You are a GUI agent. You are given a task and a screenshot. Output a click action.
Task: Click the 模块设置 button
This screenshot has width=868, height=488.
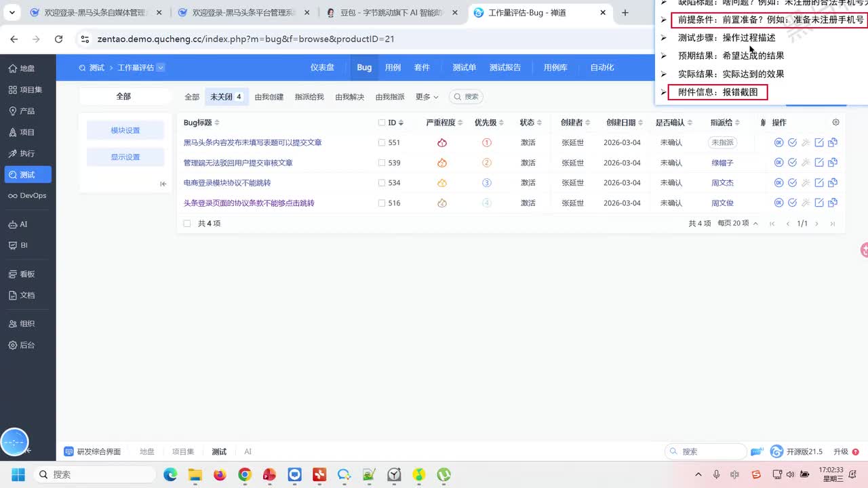125,131
